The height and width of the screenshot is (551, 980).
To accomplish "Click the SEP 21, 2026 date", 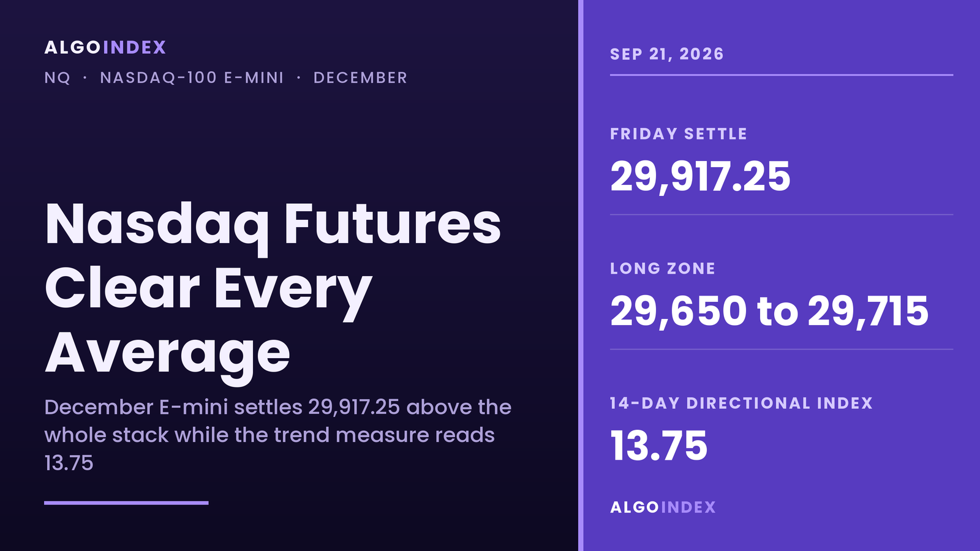I will click(x=667, y=54).
